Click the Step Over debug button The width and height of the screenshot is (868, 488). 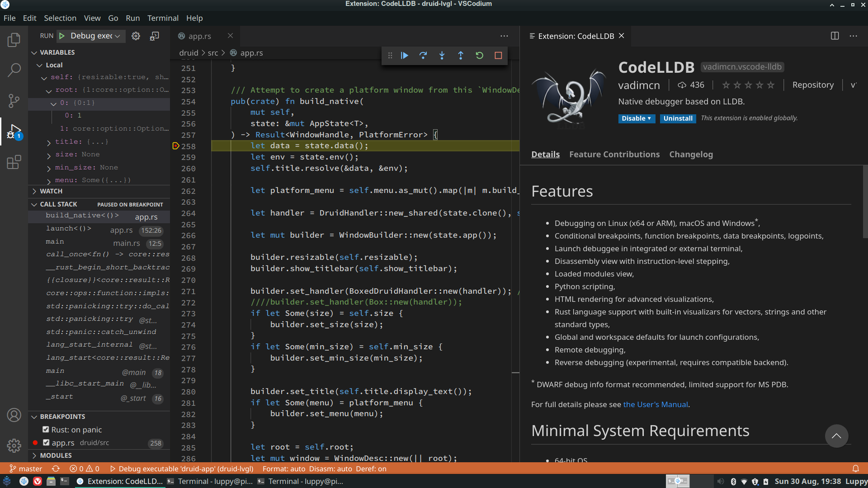[x=423, y=55]
